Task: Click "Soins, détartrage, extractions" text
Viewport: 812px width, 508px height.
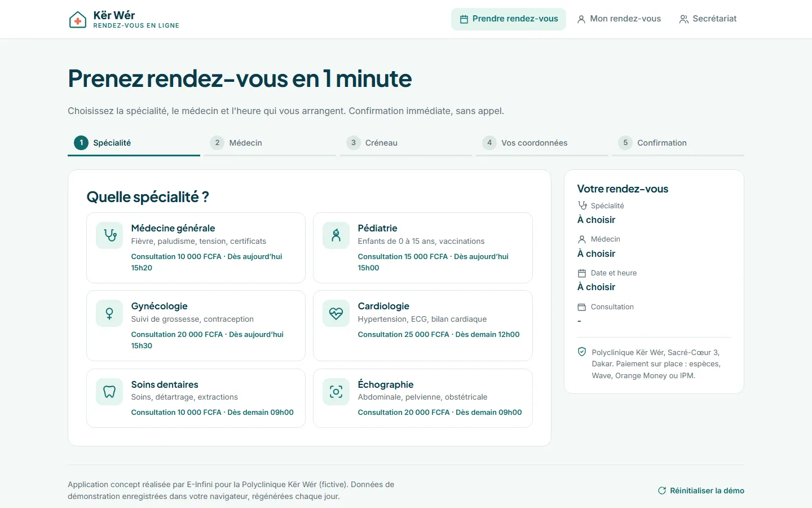Action: click(x=184, y=397)
